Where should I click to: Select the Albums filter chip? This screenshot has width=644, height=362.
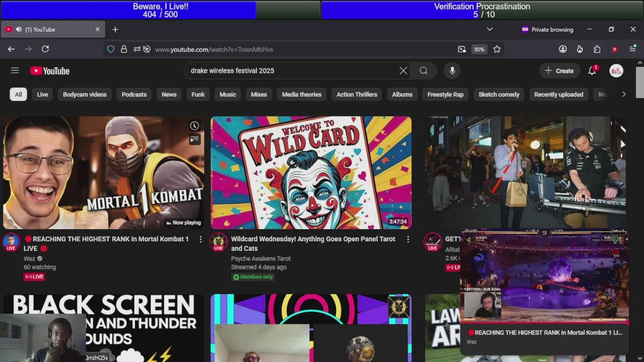(402, 95)
